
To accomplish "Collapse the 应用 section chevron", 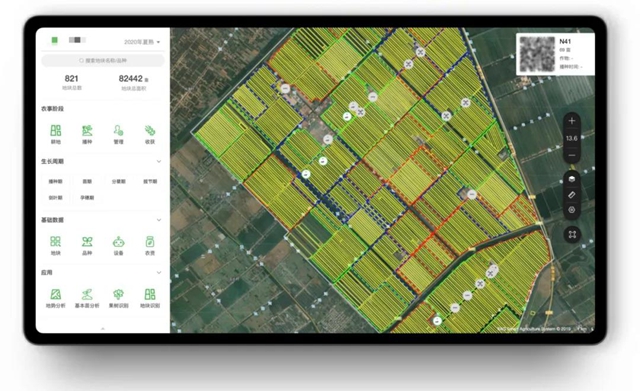I will [x=159, y=273].
